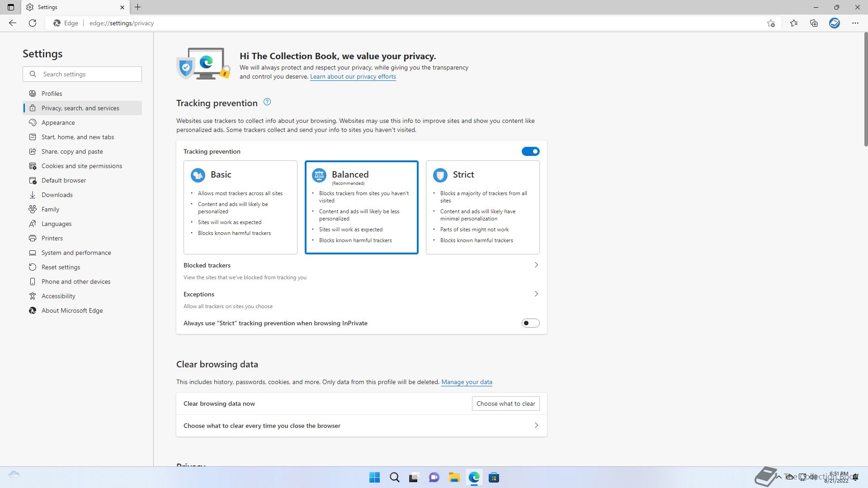This screenshot has height=488, width=868.
Task: Enable Strict tracking for InPrivate browsing
Action: 531,323
